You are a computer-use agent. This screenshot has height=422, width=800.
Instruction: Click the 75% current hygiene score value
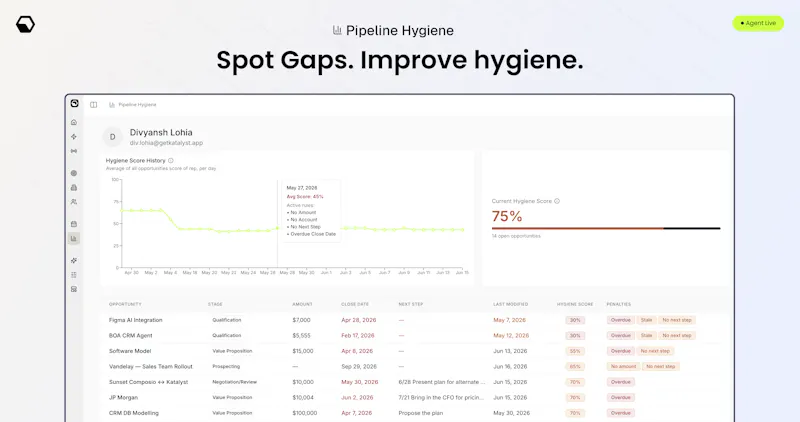pyautogui.click(x=507, y=216)
